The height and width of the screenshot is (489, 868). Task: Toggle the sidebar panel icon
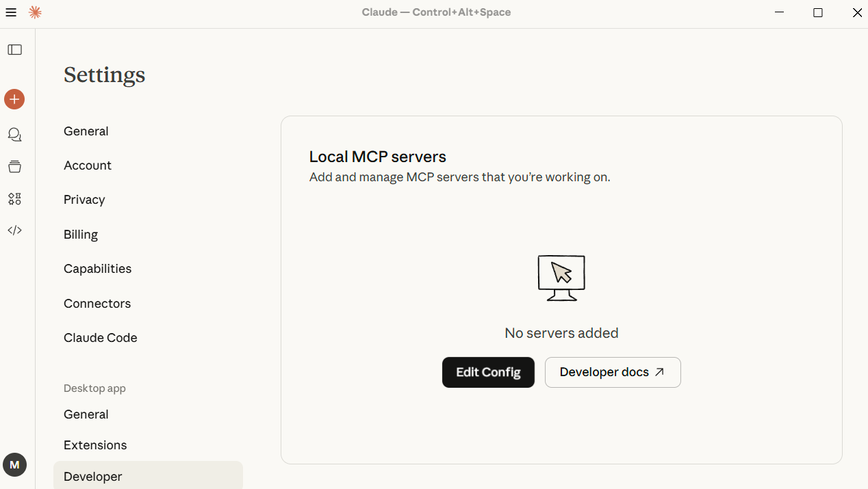(x=15, y=50)
